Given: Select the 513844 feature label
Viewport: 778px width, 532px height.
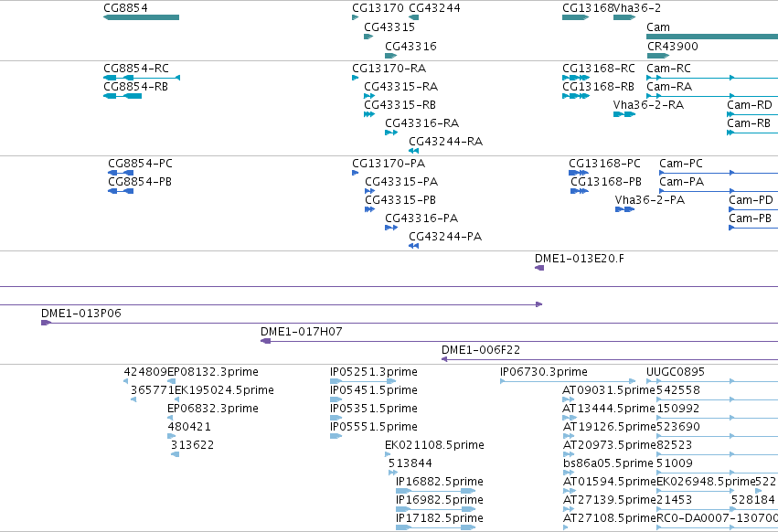Looking at the screenshot, I should coord(410,463).
